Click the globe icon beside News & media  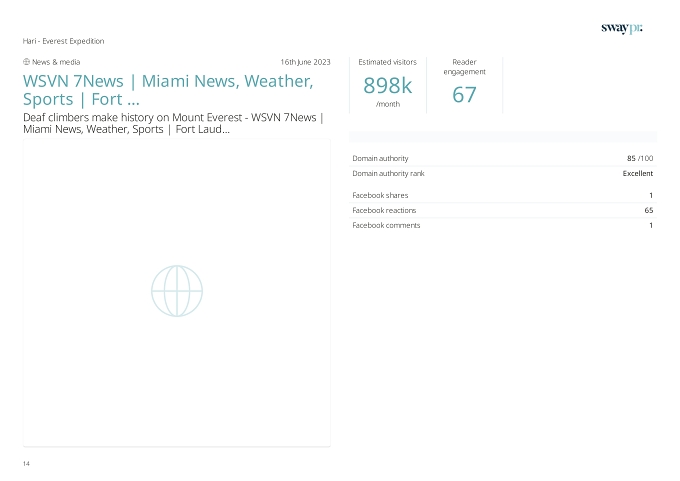[26, 62]
